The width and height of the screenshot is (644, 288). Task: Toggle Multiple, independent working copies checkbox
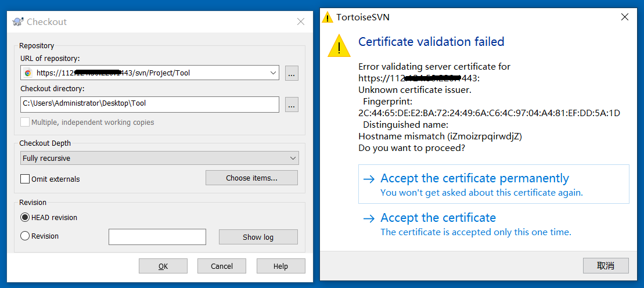coord(25,122)
